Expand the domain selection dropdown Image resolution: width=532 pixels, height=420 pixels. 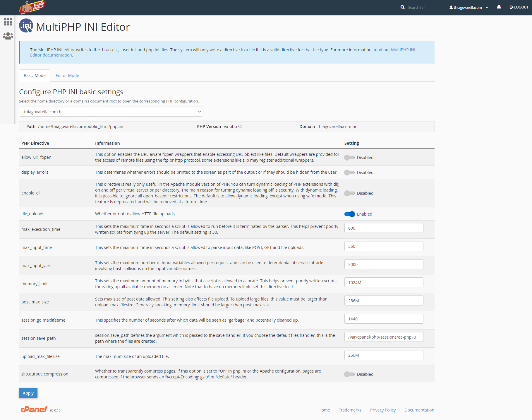tap(111, 112)
